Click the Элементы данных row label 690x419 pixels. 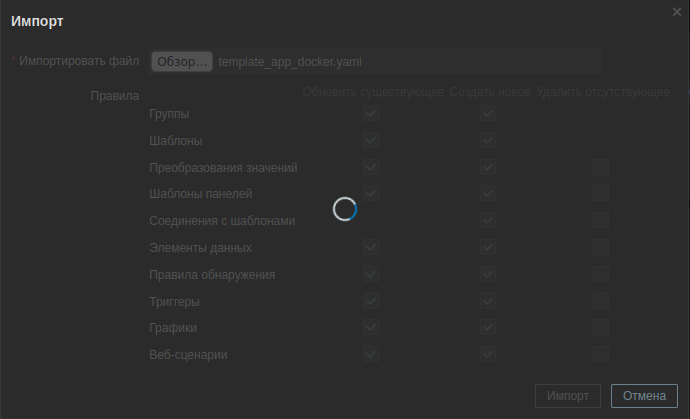coord(200,248)
